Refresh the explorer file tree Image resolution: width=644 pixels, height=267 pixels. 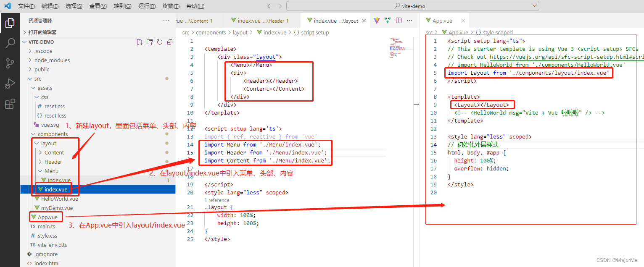click(x=160, y=42)
